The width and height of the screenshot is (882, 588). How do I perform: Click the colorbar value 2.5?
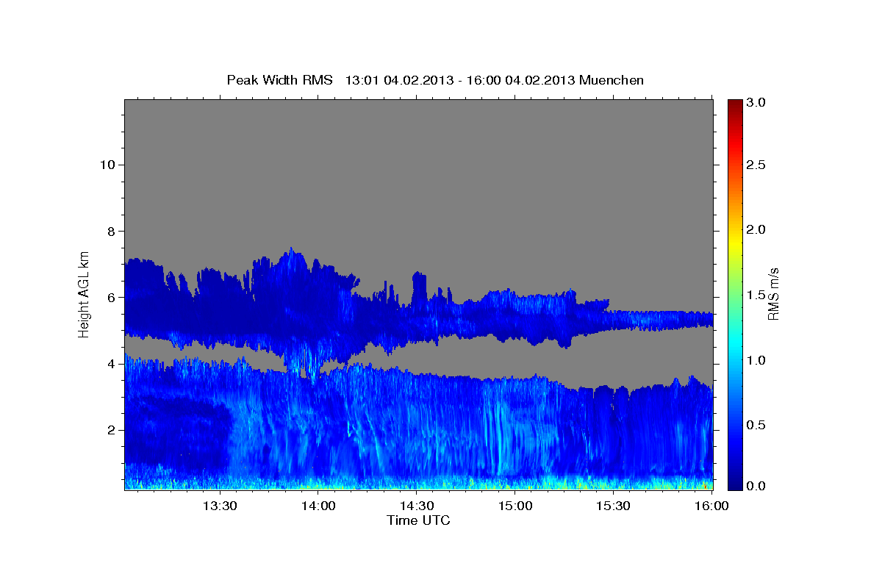(x=756, y=165)
